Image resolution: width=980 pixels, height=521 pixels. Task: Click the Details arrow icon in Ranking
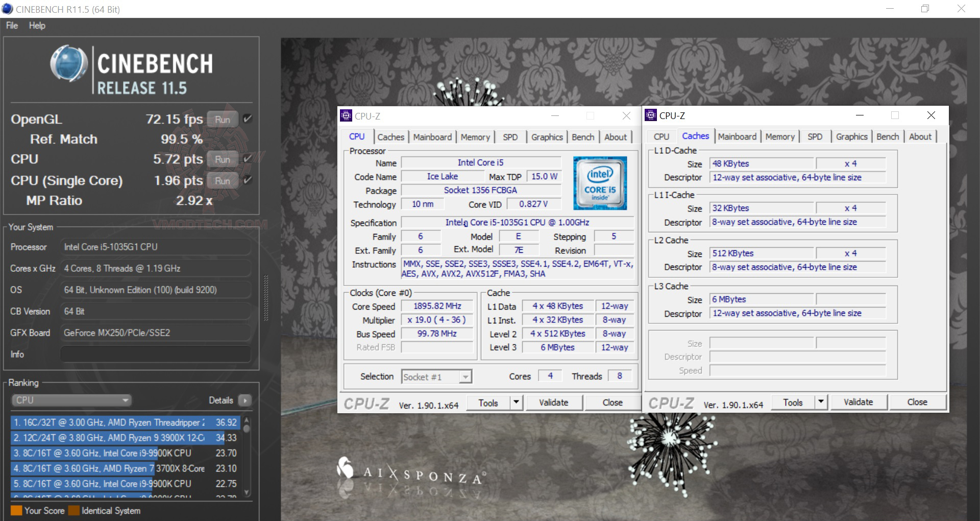pos(245,400)
